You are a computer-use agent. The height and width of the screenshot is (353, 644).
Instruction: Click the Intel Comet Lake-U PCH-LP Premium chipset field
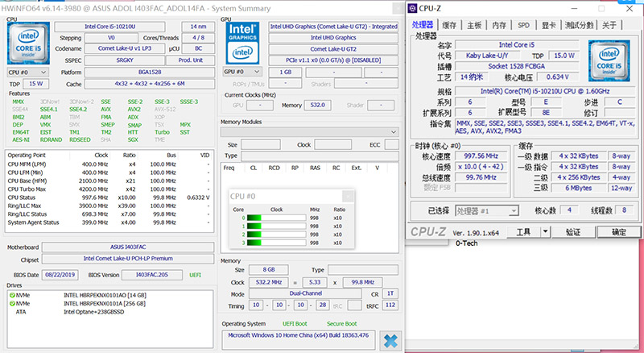128,259
